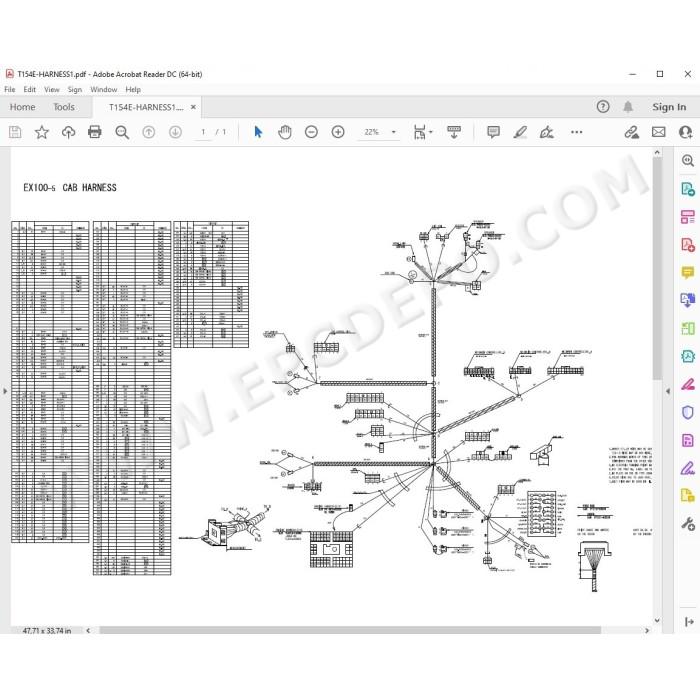Screen dimensions: 700x700
Task: Open Find text magnifier icon
Action: 122,132
